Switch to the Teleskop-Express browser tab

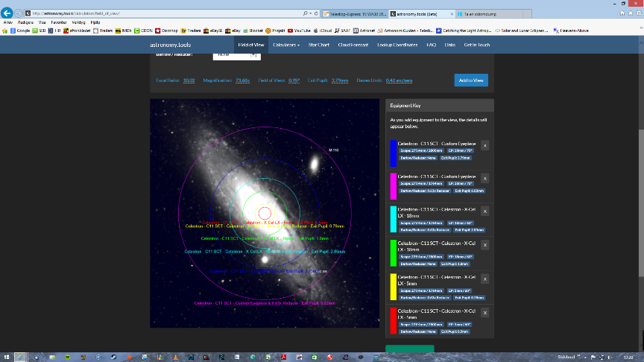tap(356, 14)
